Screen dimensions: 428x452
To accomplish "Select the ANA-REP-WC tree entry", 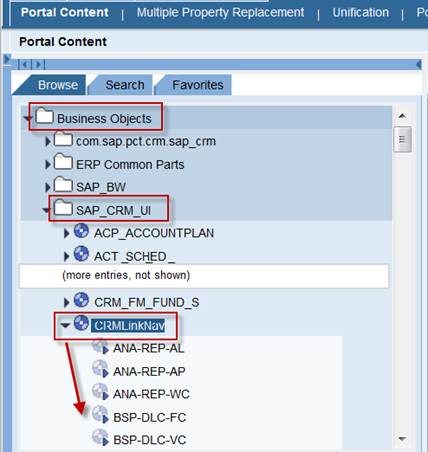I will coord(151,394).
